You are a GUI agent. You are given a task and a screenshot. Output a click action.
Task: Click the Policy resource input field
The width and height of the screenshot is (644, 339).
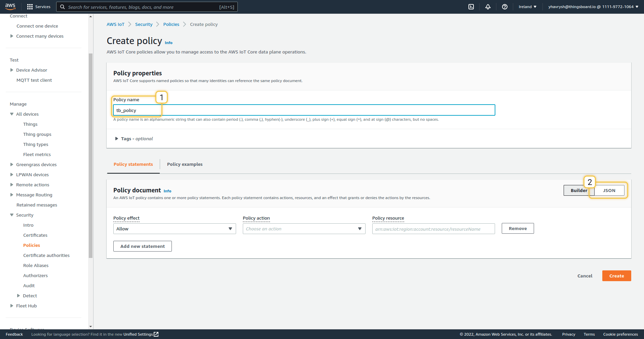[x=433, y=229]
